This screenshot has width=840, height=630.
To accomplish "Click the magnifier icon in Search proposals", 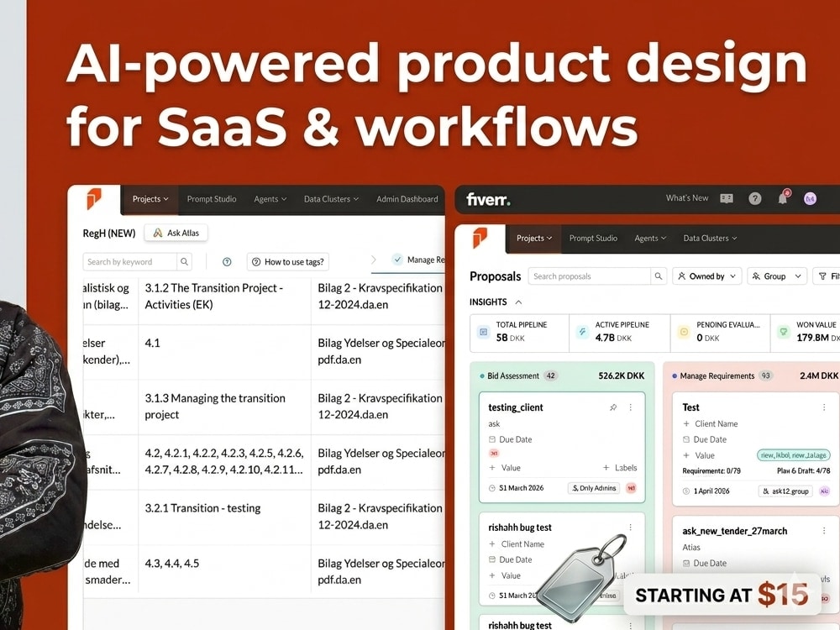I will [x=659, y=276].
